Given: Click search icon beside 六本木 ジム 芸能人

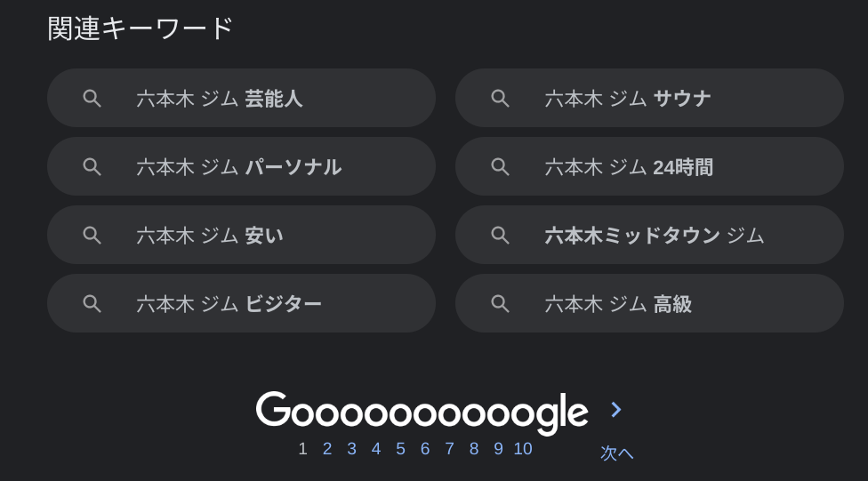Looking at the screenshot, I should coord(92,98).
